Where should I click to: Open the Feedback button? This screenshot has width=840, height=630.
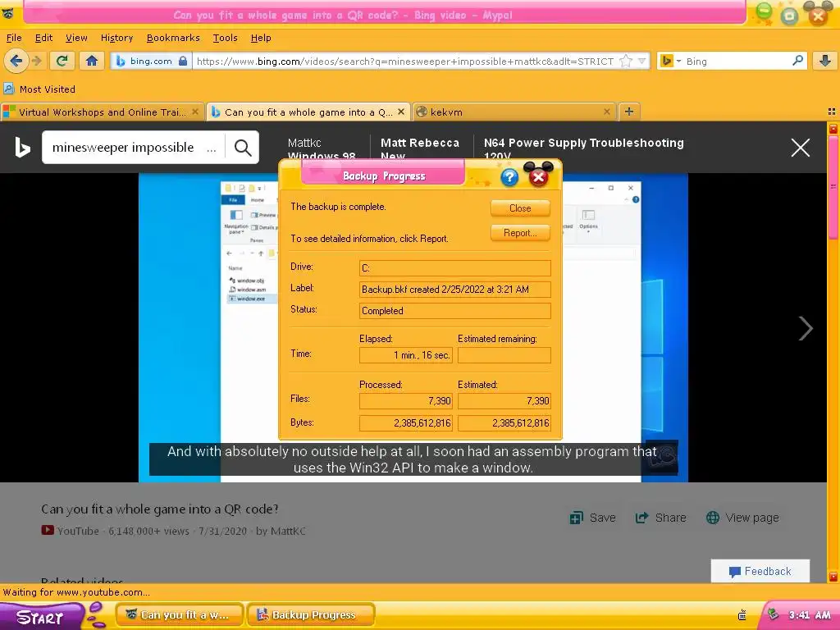tap(760, 571)
